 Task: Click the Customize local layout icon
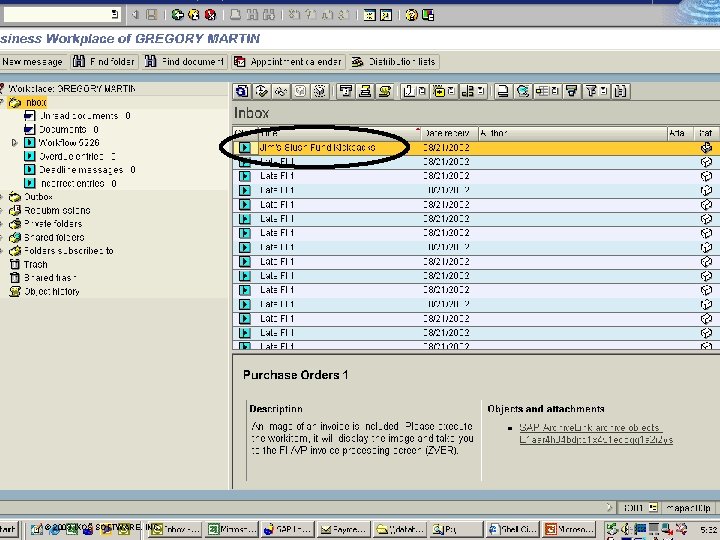[x=428, y=15]
